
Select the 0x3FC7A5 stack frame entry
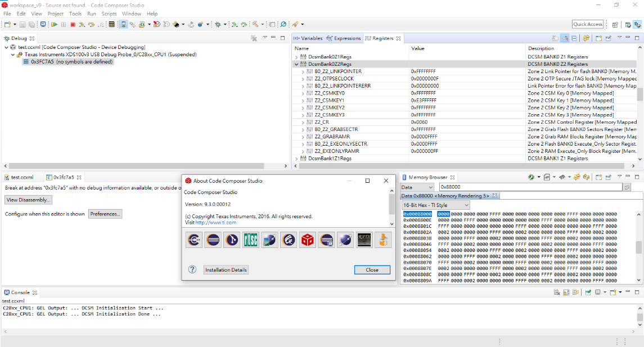(67, 62)
